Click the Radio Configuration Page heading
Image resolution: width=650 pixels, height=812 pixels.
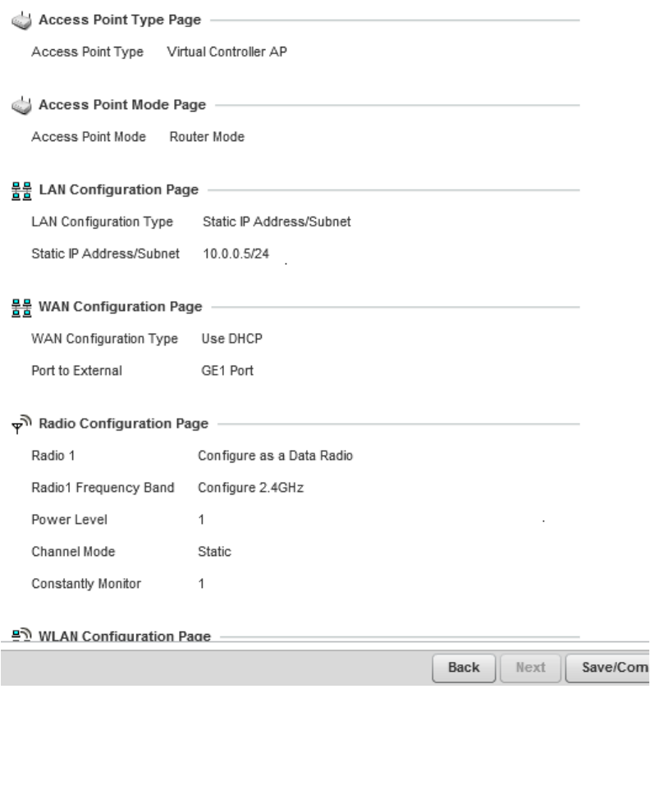(123, 424)
